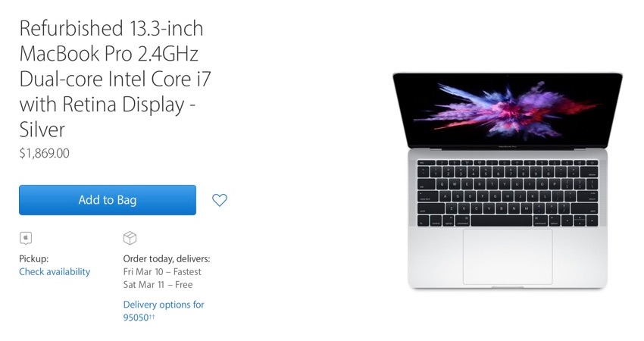644x341 pixels.
Task: Click the MacBook Pro label below the laptop screen
Action: pos(508,146)
